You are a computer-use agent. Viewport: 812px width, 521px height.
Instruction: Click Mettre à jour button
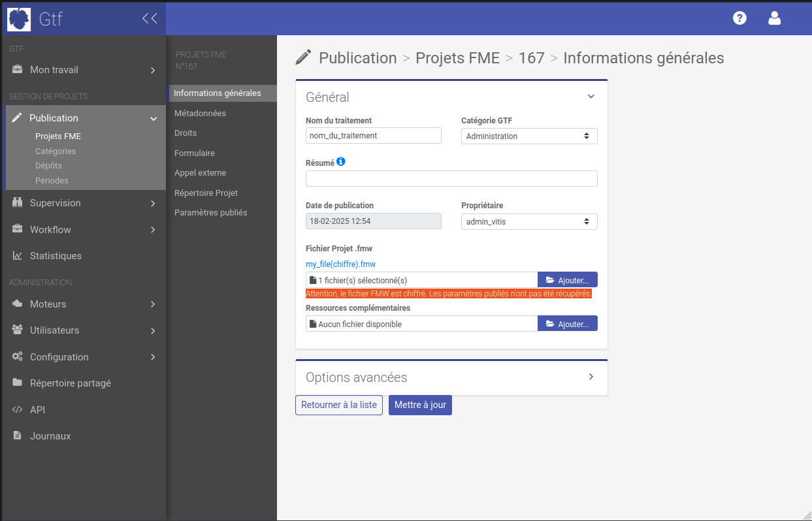click(x=420, y=405)
